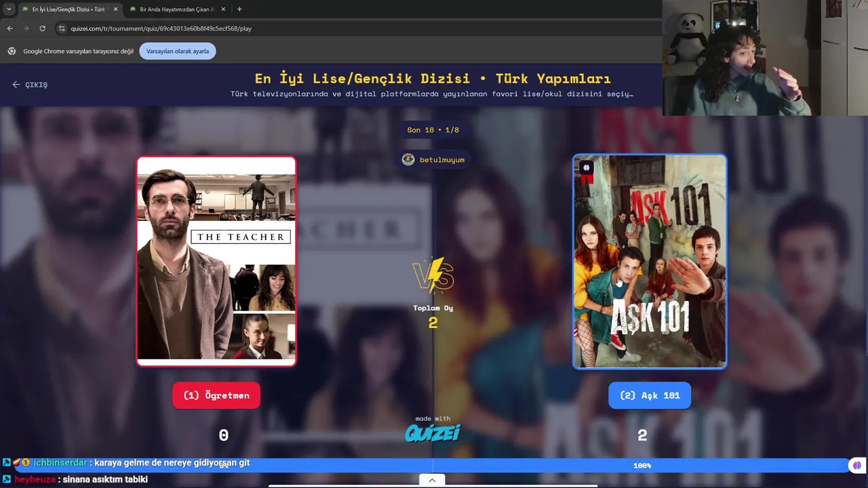
Task: Click the VS lightning icon
Action: 433,274
